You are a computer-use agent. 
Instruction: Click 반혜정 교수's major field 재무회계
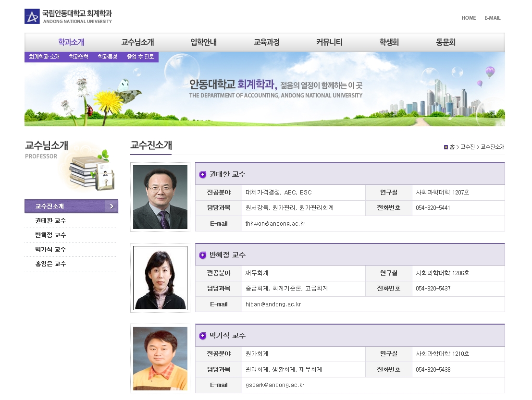tap(257, 273)
